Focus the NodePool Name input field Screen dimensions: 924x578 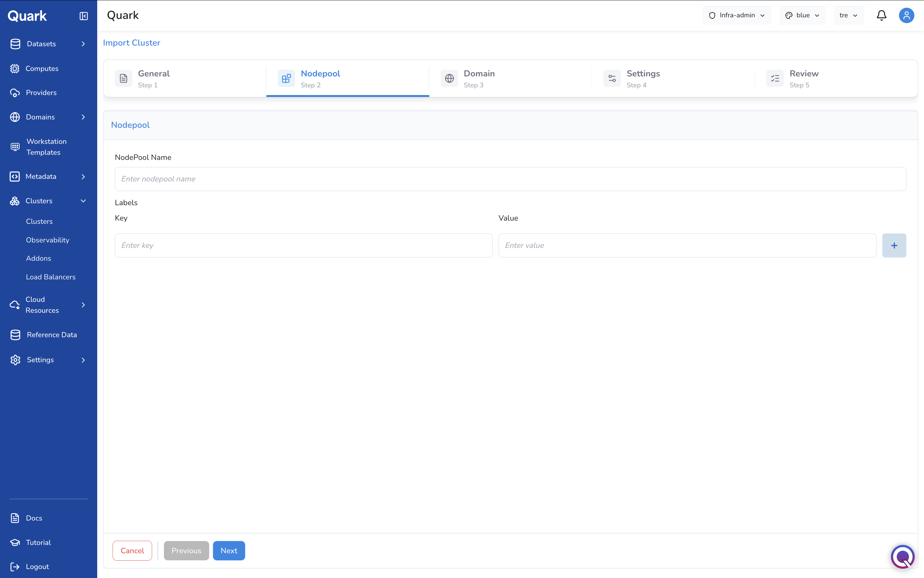(510, 179)
